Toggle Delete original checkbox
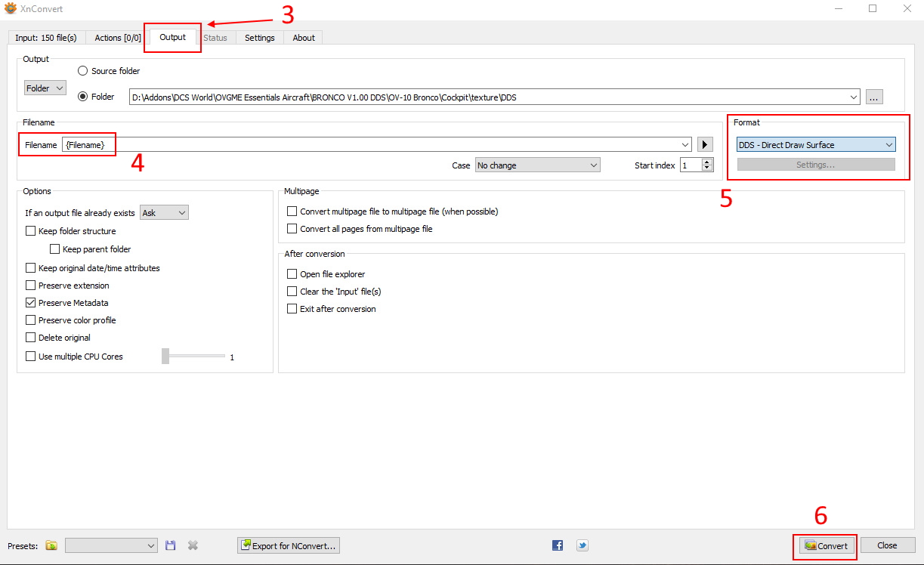The height and width of the screenshot is (565, 924). tap(31, 338)
